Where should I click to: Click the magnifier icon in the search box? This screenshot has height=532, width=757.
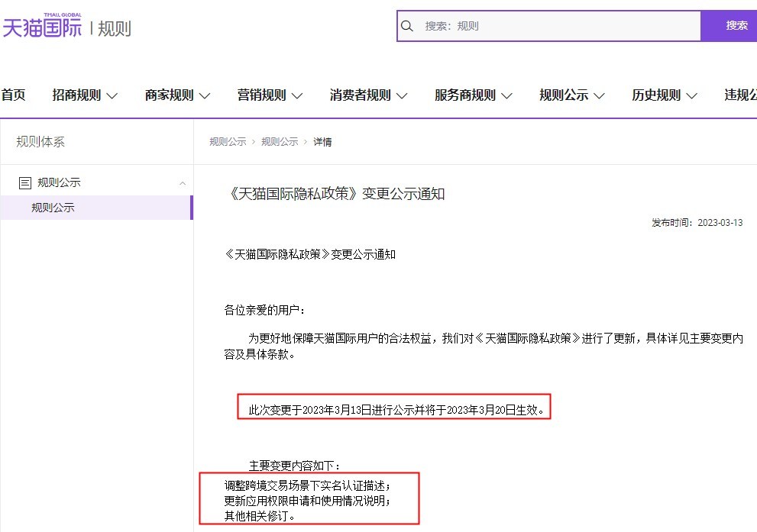point(407,26)
